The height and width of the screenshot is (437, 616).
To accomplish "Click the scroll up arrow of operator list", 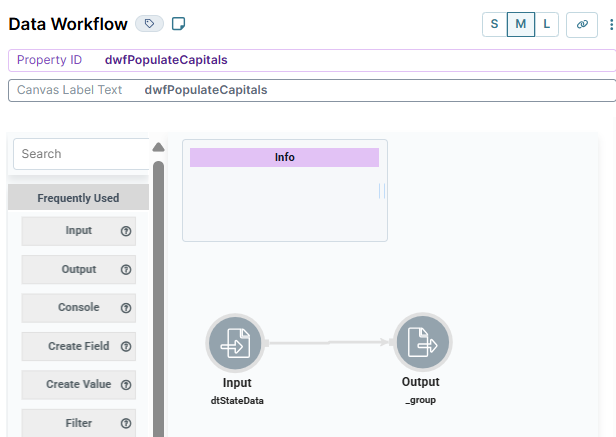I will click(158, 147).
